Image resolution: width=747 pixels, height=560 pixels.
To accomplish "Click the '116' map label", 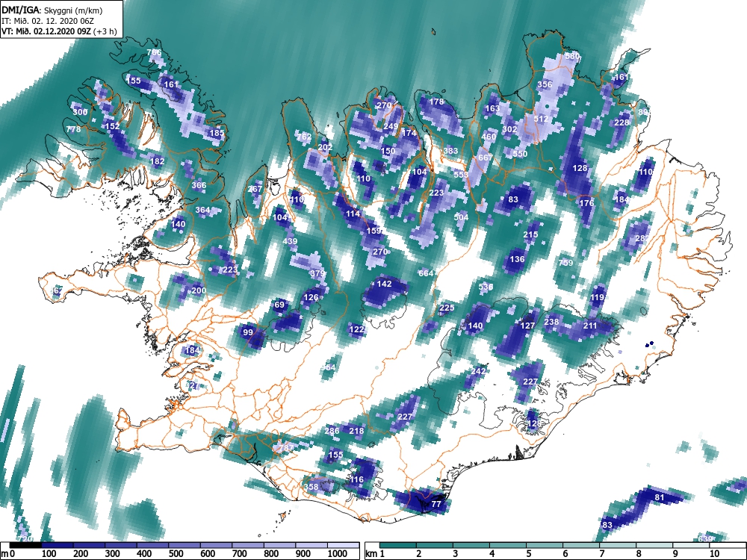I will click(x=356, y=479).
